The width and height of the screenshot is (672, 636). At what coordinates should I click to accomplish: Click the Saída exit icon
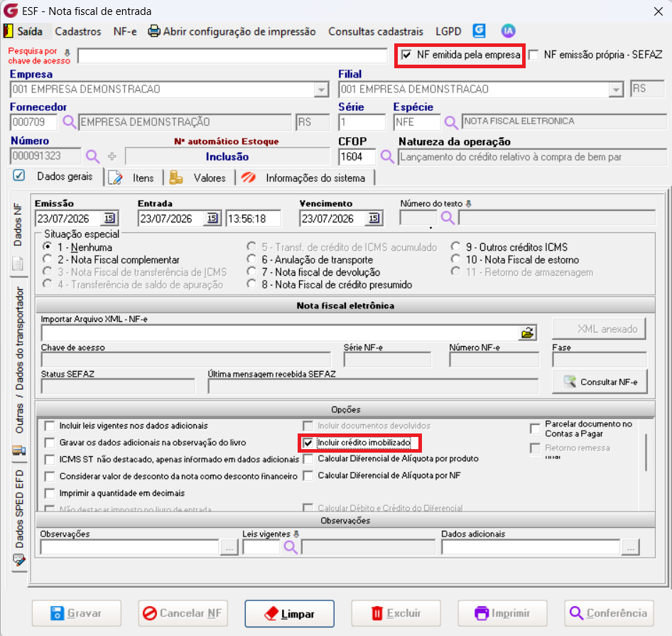pyautogui.click(x=8, y=31)
